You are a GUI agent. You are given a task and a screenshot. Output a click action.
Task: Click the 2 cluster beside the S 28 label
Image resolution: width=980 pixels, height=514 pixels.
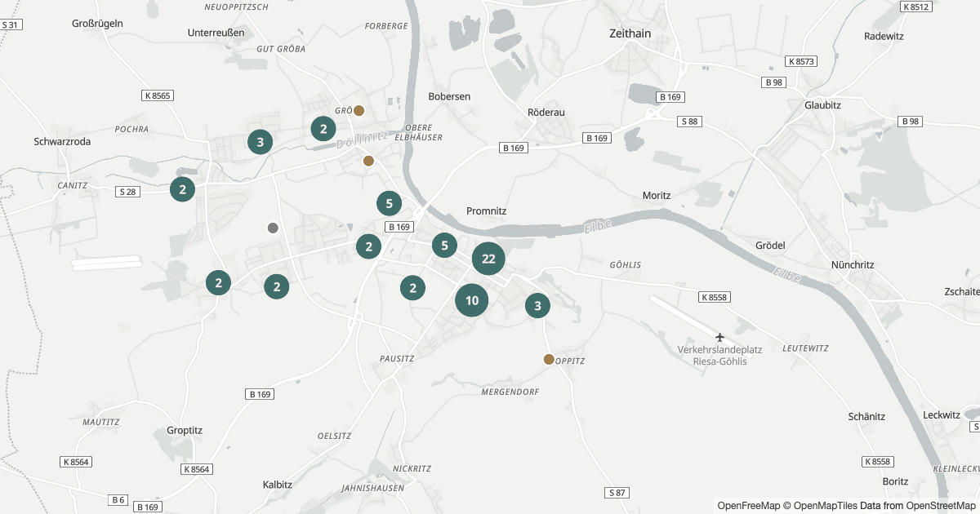coord(183,189)
